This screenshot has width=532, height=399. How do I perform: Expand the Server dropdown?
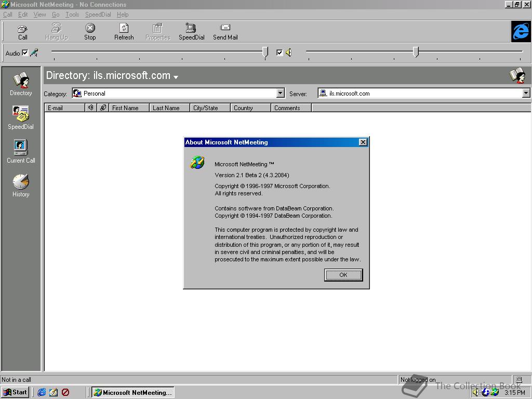click(x=526, y=93)
